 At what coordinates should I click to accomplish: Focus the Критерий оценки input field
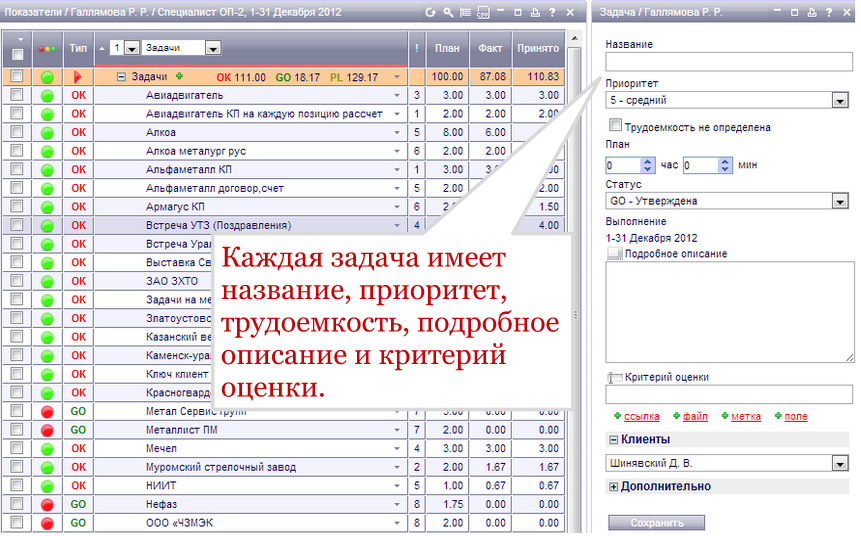[729, 395]
